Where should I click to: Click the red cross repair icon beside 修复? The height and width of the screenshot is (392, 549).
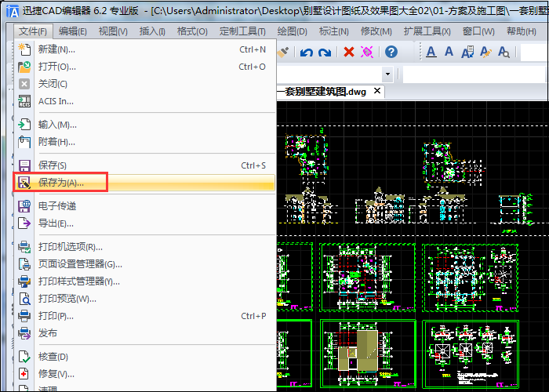(24, 374)
